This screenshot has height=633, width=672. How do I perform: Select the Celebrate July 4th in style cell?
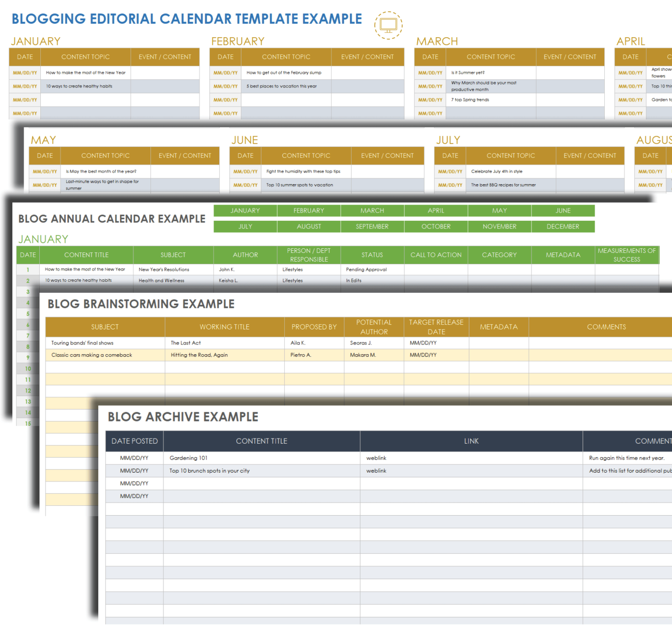497,171
